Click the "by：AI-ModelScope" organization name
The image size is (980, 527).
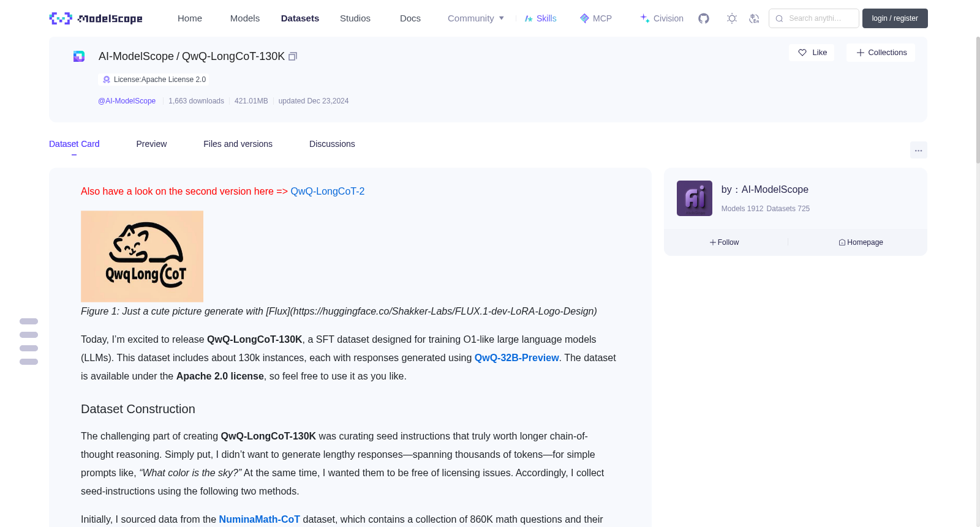[765, 190]
